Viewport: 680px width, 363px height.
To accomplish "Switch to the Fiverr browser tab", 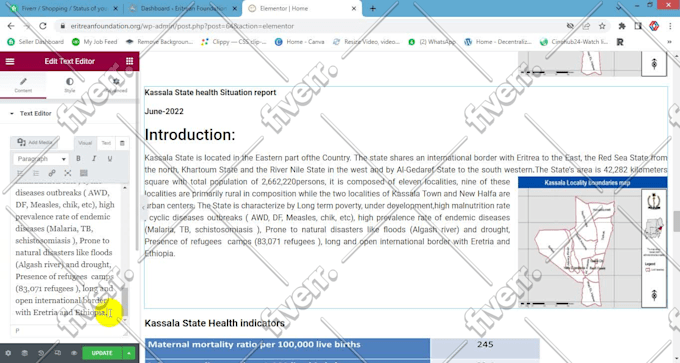I will [x=64, y=8].
